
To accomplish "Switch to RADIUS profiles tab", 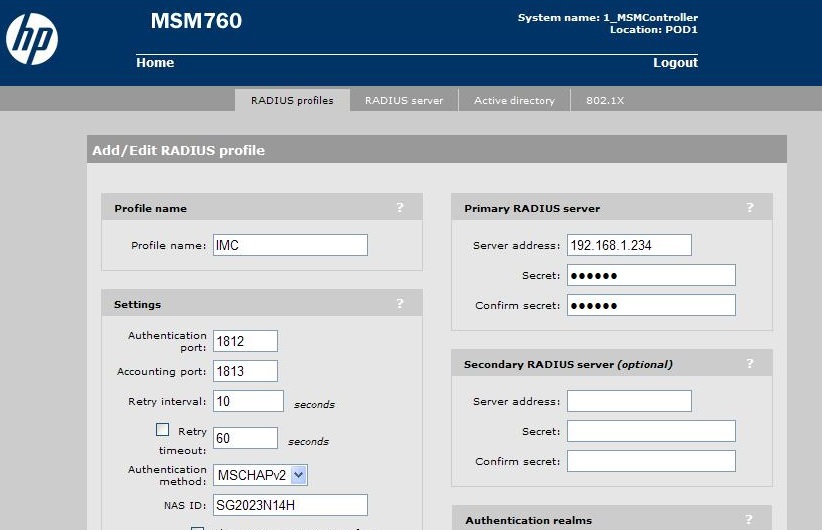I will click(x=292, y=100).
